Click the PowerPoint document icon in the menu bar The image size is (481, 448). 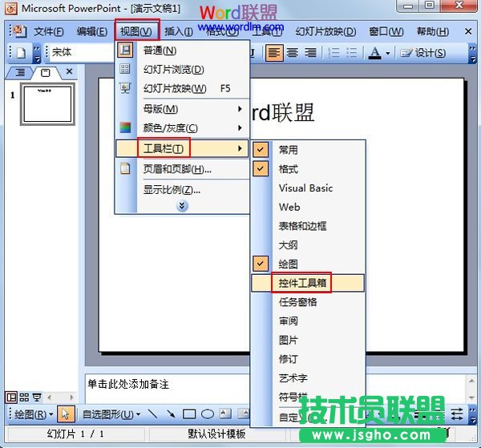click(19, 31)
